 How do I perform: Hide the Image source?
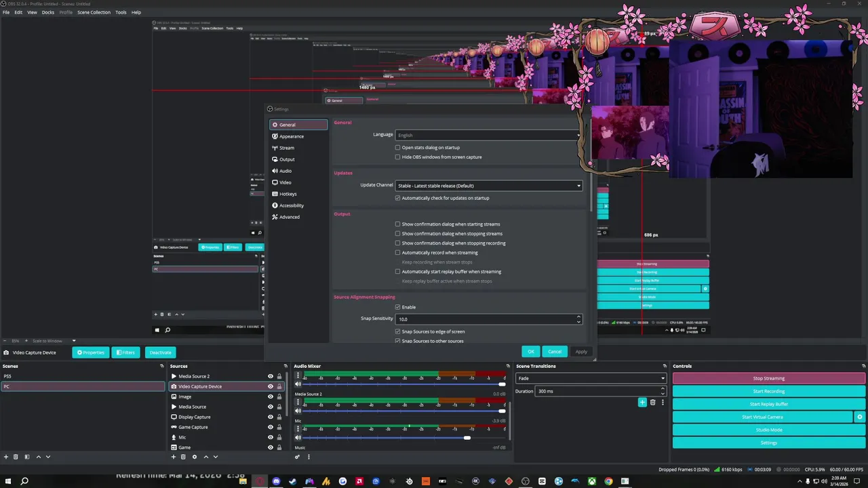coord(271,396)
